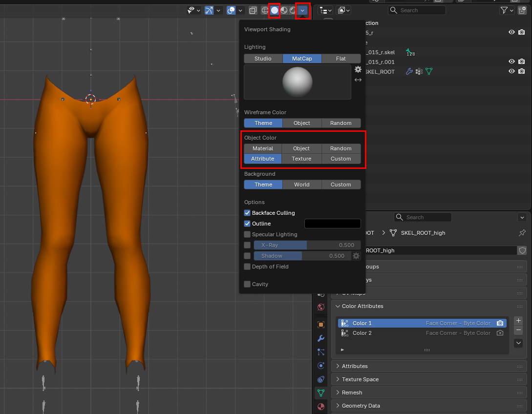
Task: Enable the Shadow checkbox
Action: click(x=247, y=256)
